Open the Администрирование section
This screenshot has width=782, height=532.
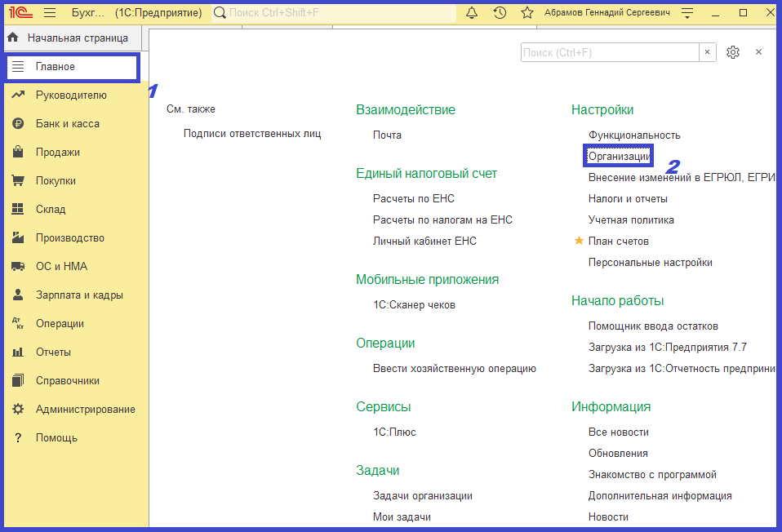85,410
